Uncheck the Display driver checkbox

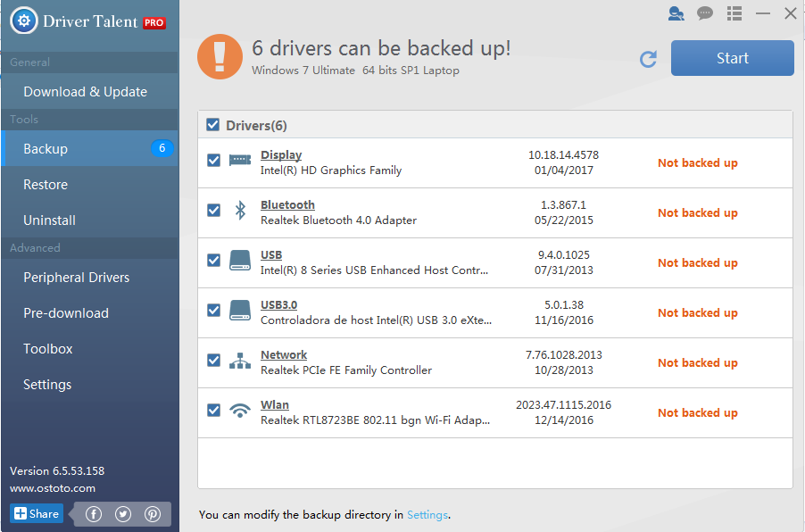(x=213, y=160)
